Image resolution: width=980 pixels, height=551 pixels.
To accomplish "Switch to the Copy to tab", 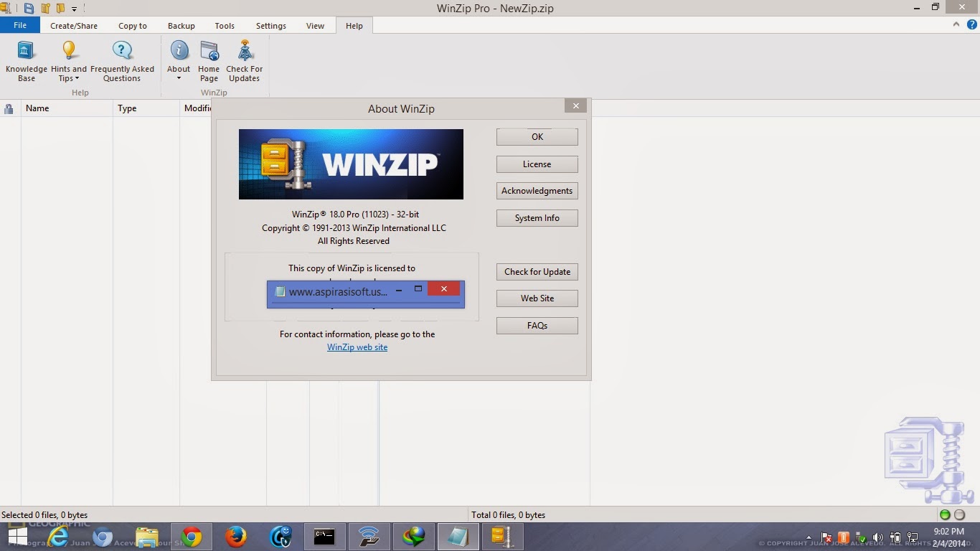I will coord(133,26).
